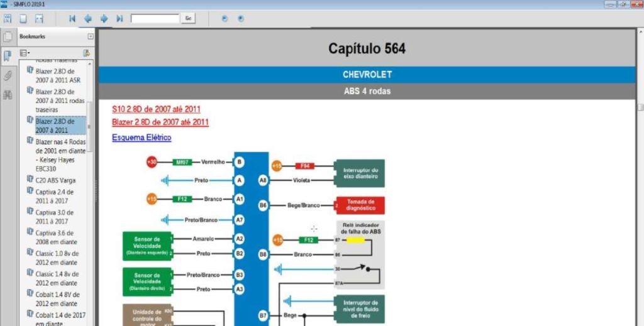This screenshot has height=326, width=644.
Task: Click the Tomada de diagnóstico red box
Action: 360,205
